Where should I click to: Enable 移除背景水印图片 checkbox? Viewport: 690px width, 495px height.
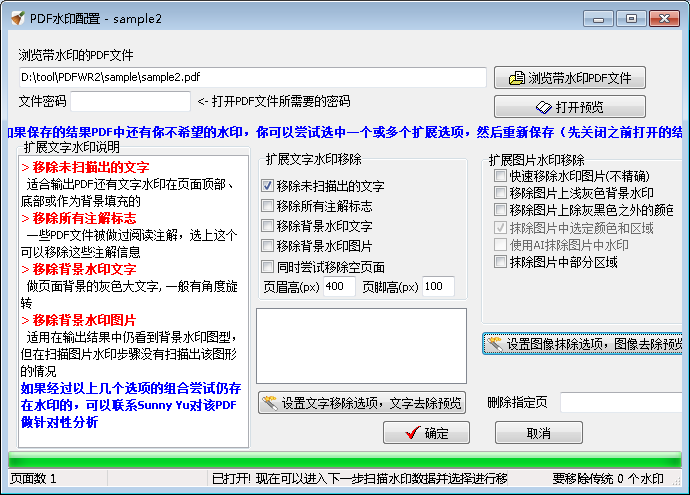(x=268, y=246)
